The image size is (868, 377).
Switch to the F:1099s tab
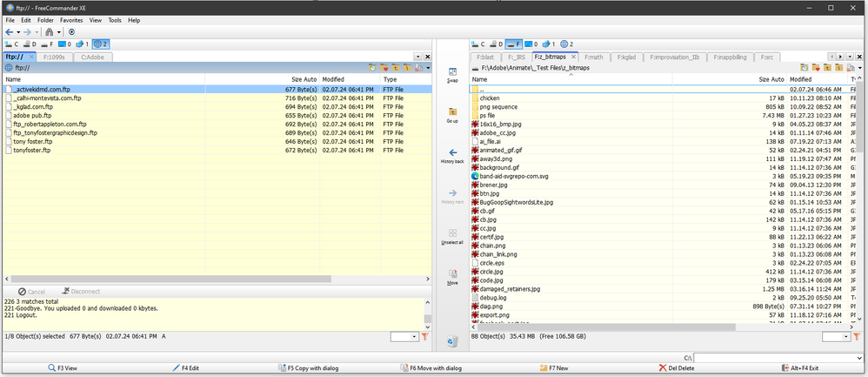tap(54, 57)
